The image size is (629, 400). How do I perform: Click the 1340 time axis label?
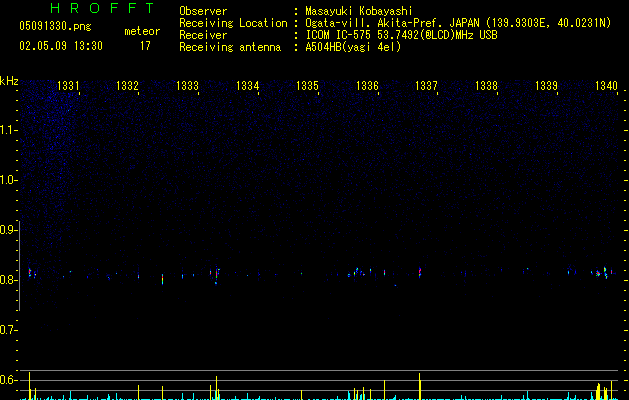tap(606, 86)
